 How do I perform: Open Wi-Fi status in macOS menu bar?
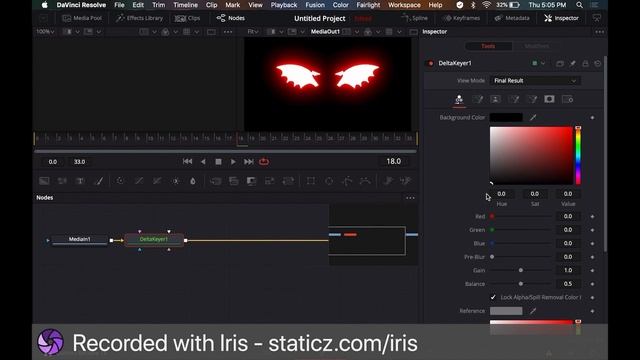tap(486, 5)
